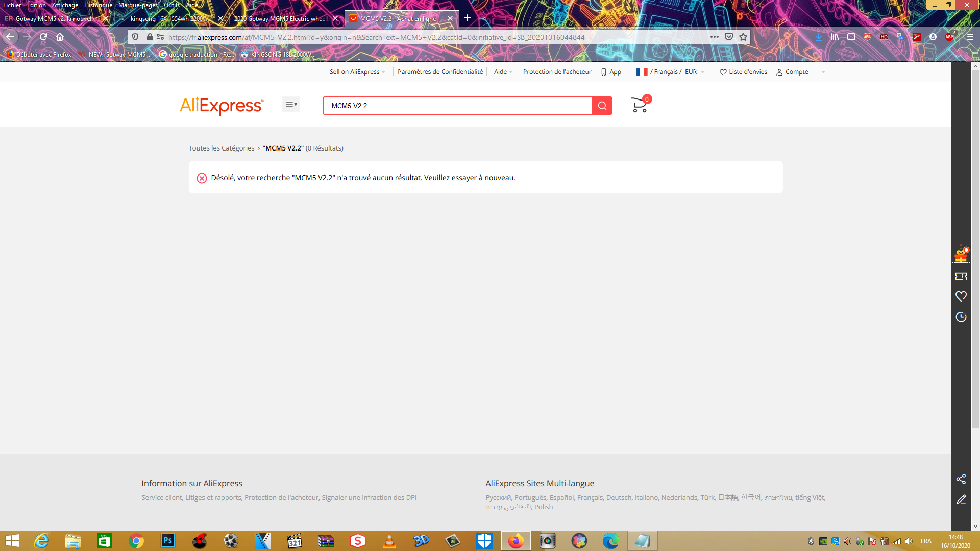Open Firefox account icon

[x=933, y=37]
